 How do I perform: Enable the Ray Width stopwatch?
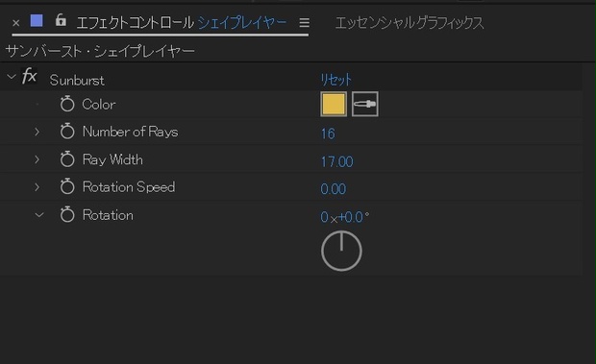tap(67, 159)
